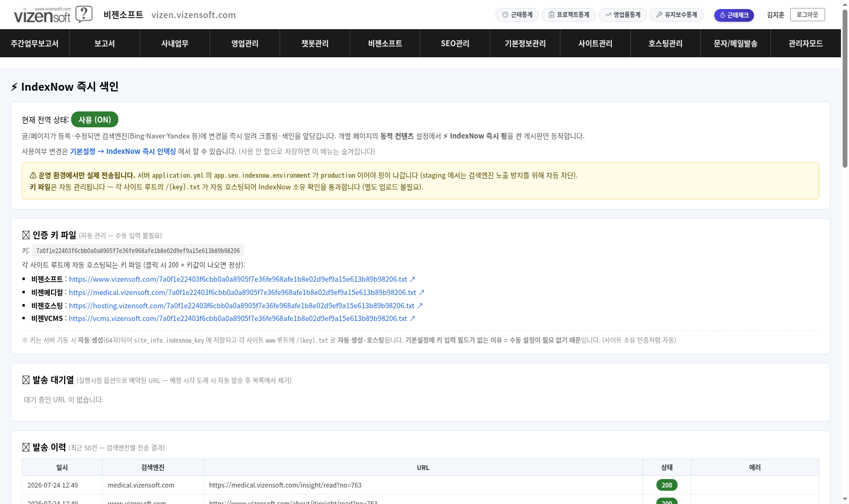Click the URL column header
Screen dimensions: 849x504
pyautogui.click(x=423, y=467)
